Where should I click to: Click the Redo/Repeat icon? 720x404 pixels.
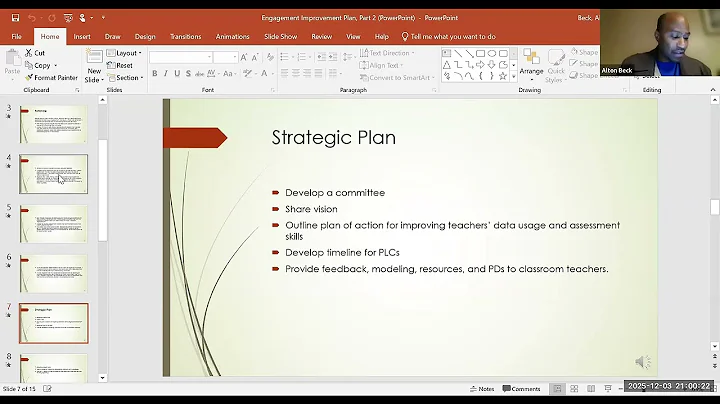click(52, 18)
